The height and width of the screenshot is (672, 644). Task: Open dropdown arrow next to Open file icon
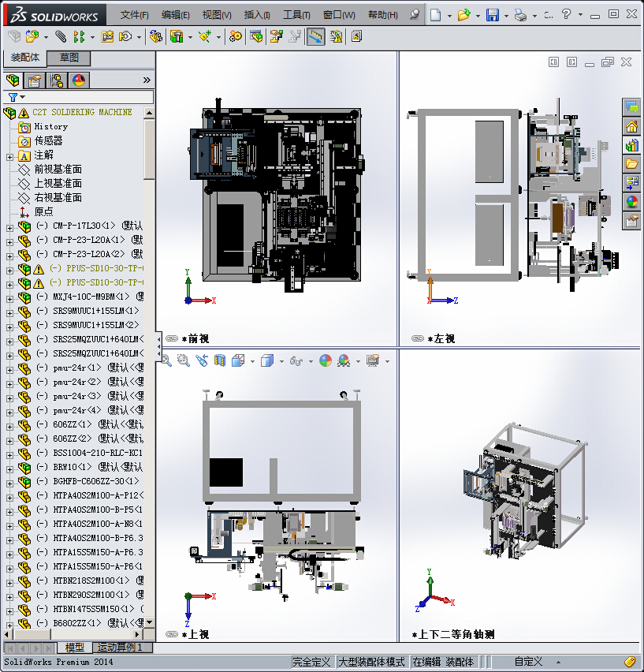coord(478,16)
